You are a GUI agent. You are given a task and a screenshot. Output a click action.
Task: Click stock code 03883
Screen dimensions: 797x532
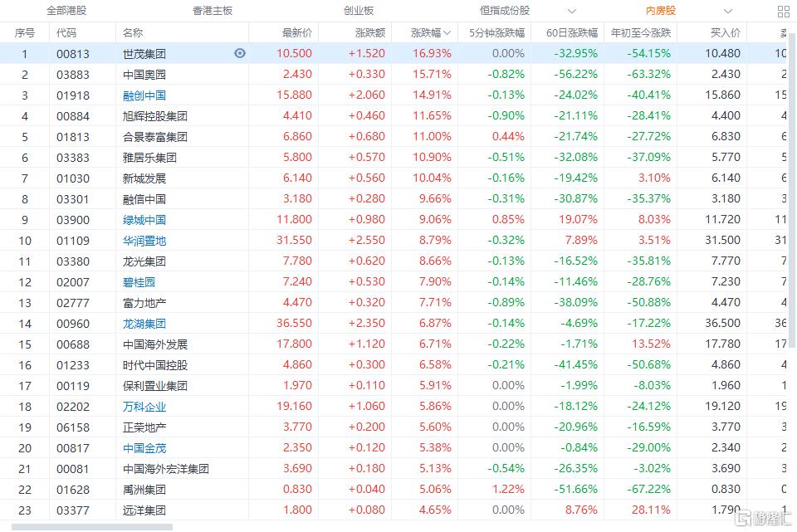coord(73,75)
